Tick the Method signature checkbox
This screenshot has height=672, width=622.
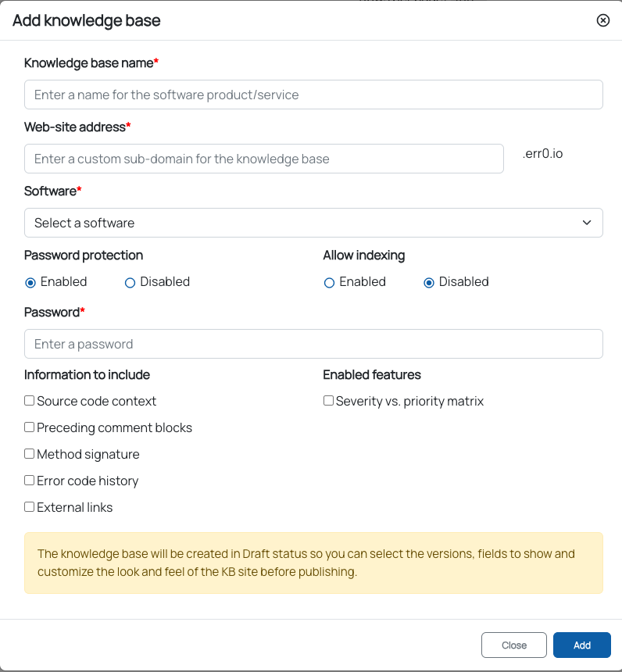pos(30,454)
